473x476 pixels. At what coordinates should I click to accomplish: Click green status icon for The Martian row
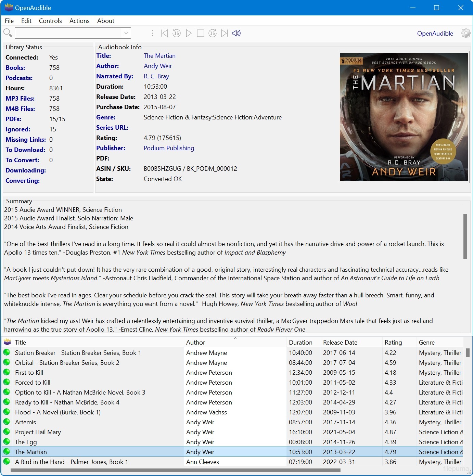point(7,452)
